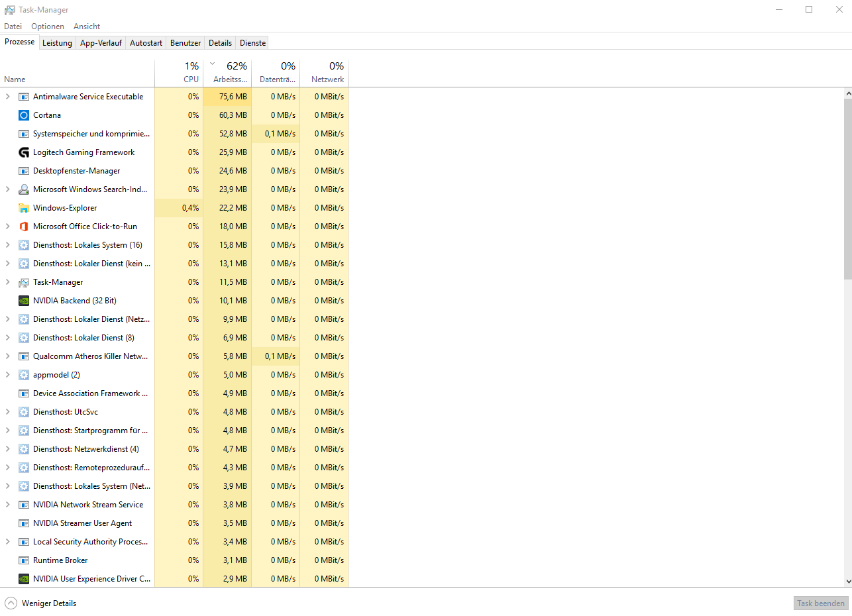Screen dimensions: 852x616
Task: Expand NVIDIA Network Stream Service entry
Action: tap(8, 505)
